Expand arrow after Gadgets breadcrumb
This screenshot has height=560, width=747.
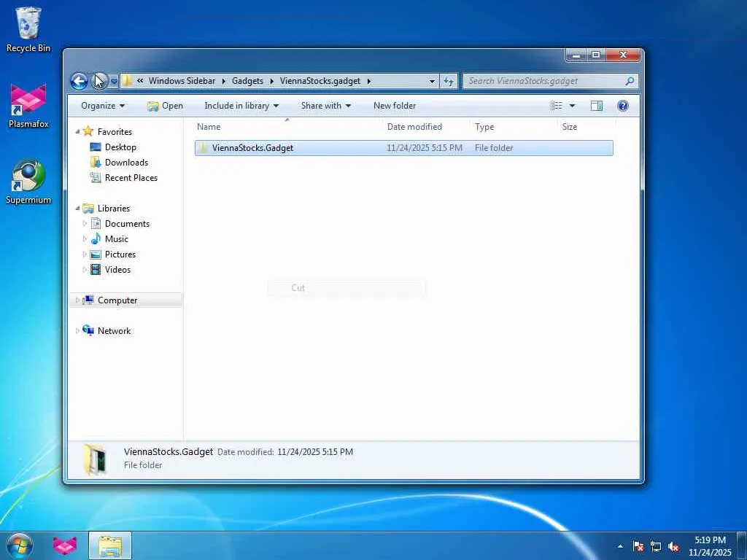271,82
